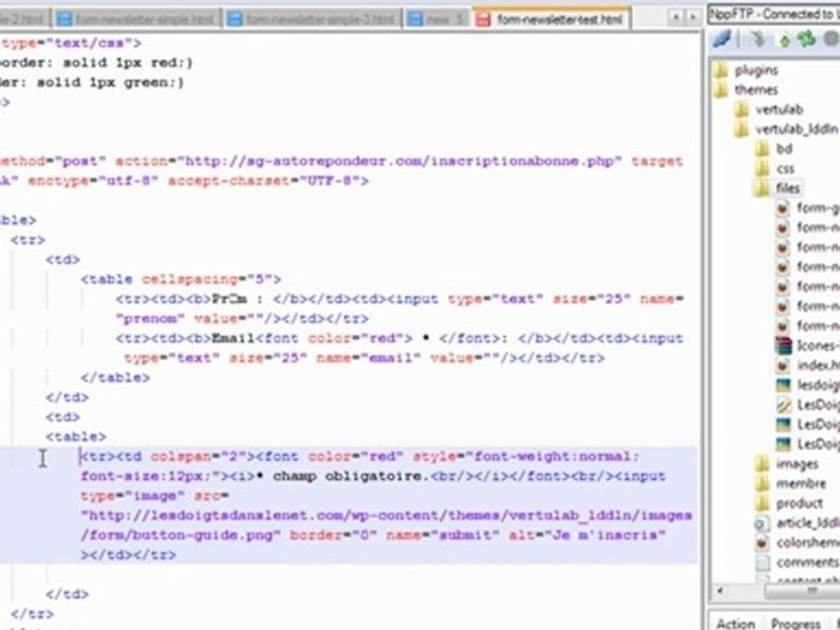Select the colorsheme file

(x=808, y=542)
